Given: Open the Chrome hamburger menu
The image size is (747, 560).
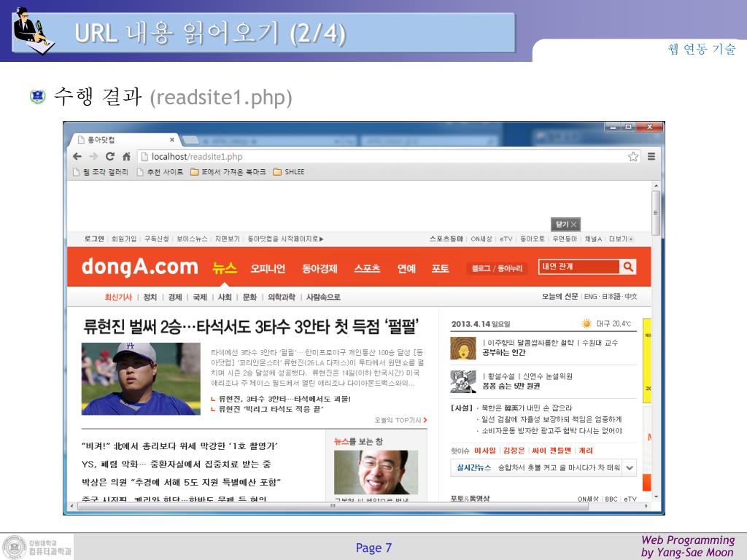Looking at the screenshot, I should [x=651, y=156].
